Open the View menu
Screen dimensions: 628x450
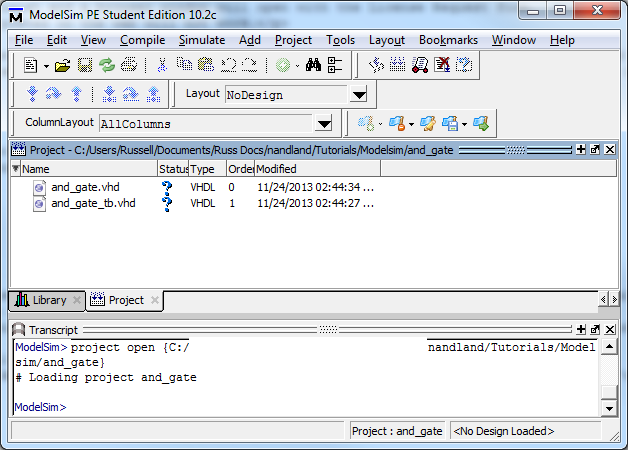[93, 40]
